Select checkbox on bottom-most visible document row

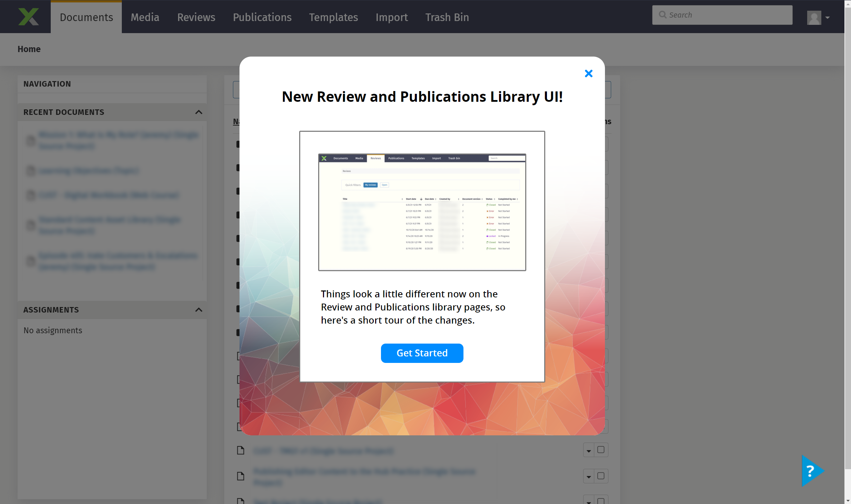tap(601, 501)
